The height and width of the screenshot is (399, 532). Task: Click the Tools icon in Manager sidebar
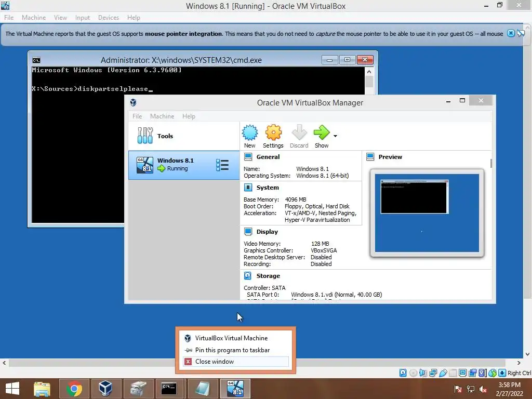click(145, 136)
